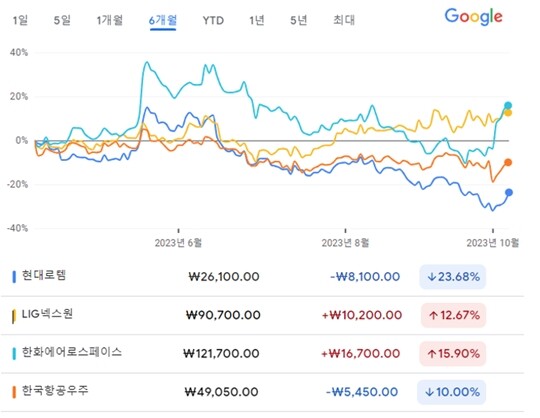Image resolution: width=540 pixels, height=418 pixels.
Task: Click the ₩90,700.00 price value
Action: point(223,315)
